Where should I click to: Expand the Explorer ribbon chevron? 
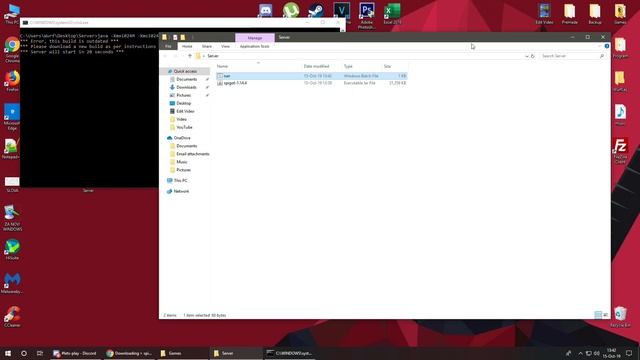point(600,46)
